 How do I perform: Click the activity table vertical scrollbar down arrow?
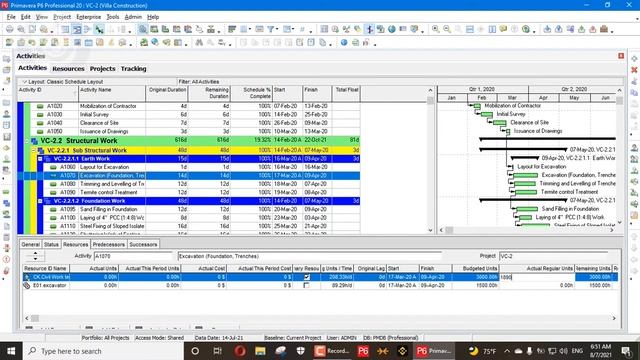click(x=430, y=230)
